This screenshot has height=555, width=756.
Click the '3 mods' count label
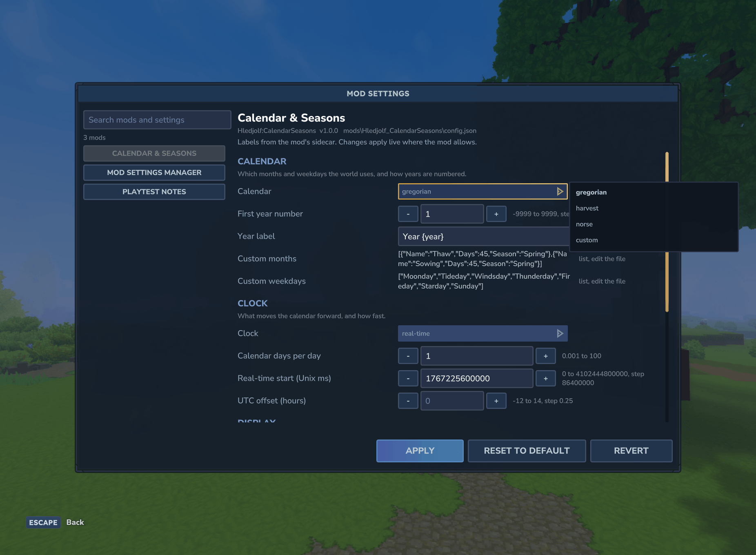tap(94, 138)
